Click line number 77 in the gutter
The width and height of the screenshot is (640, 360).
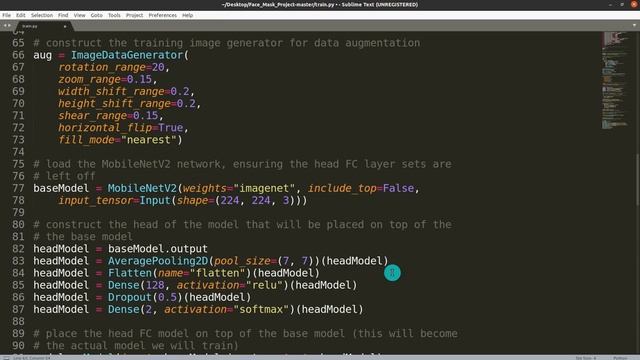18,188
